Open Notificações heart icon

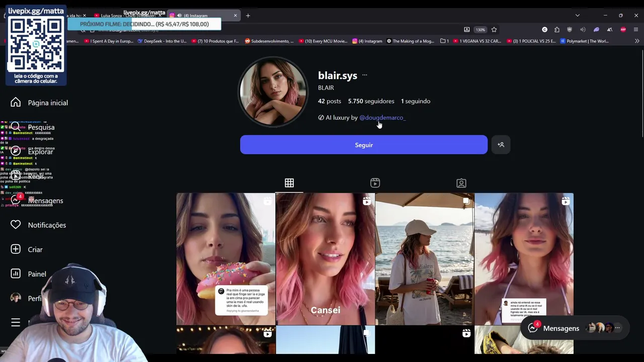tap(16, 225)
